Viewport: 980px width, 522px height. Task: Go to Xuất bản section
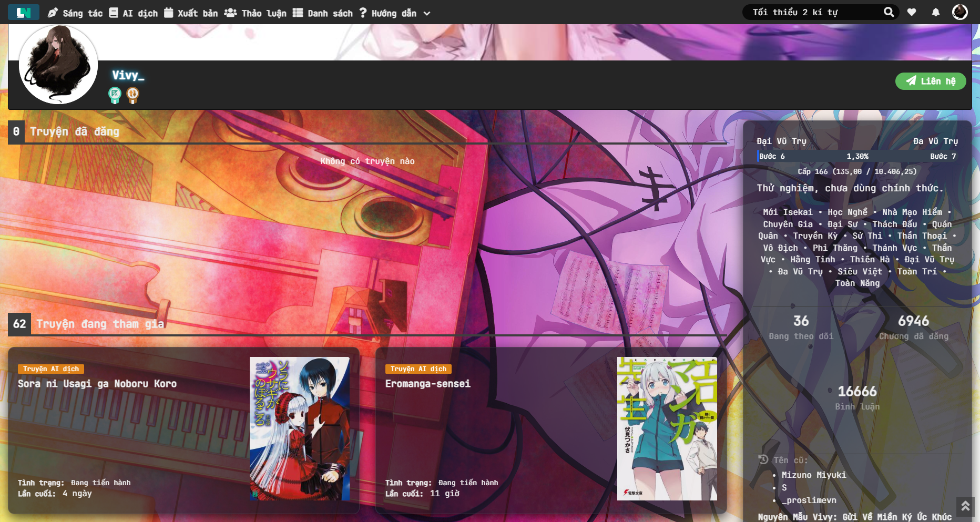[x=191, y=13]
